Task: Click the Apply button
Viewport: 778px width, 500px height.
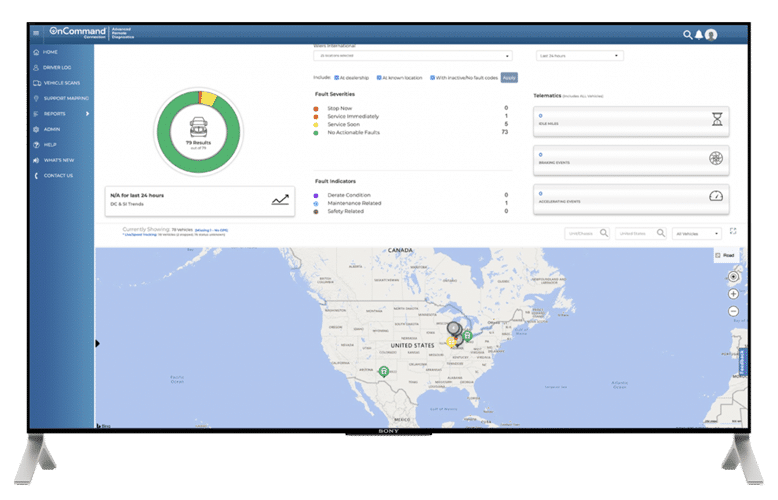Action: click(x=509, y=77)
